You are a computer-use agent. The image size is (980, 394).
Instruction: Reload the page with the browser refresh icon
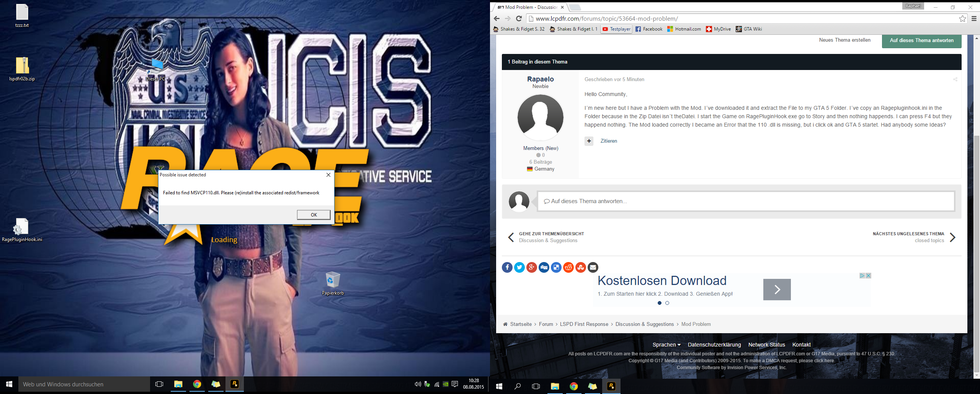tap(519, 18)
